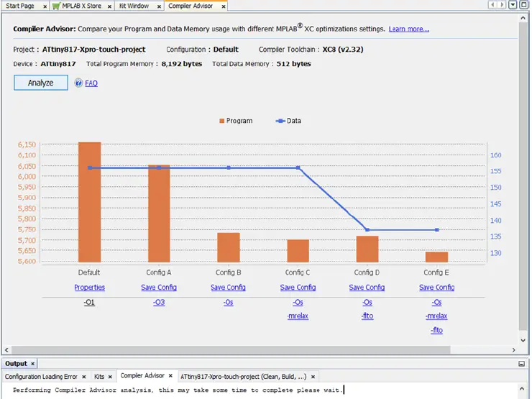Open the FAQ link

(91, 83)
